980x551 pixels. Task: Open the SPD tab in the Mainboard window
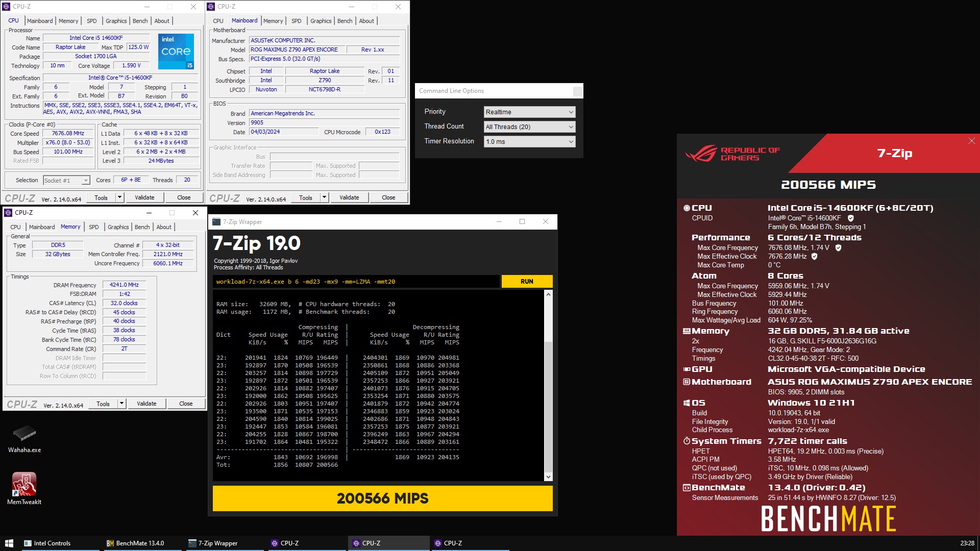point(296,21)
